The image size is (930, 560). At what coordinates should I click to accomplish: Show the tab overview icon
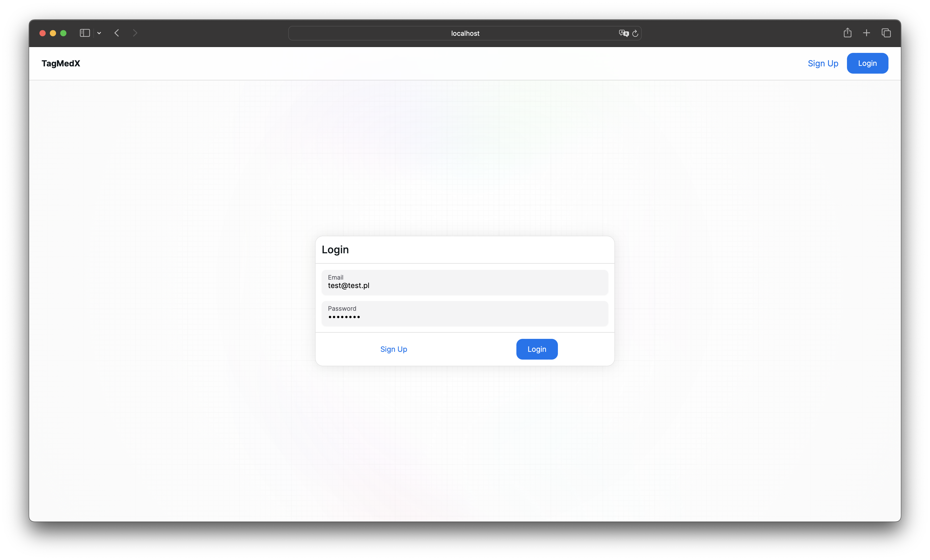(886, 33)
